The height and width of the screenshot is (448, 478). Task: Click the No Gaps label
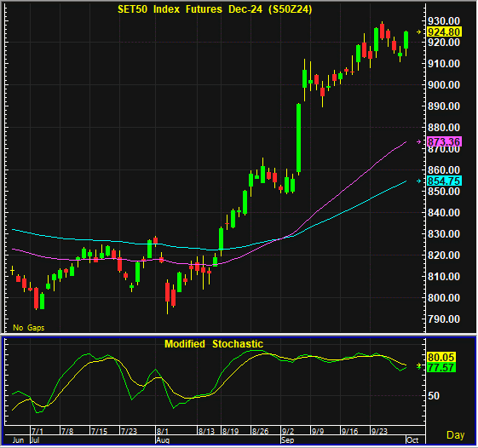tap(29, 328)
